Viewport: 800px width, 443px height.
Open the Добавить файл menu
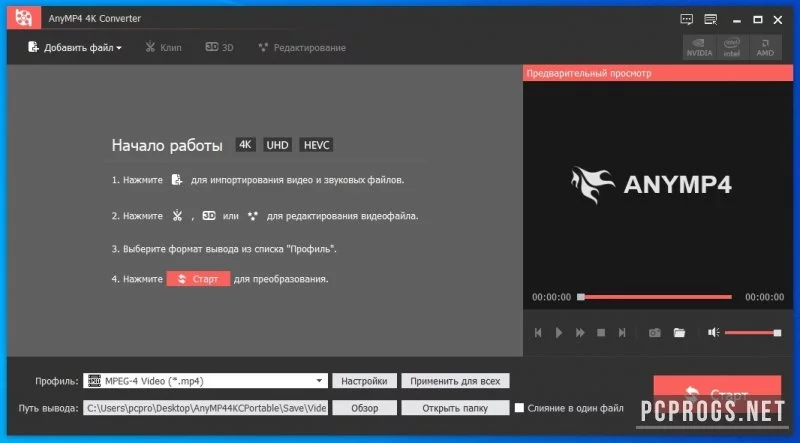tap(74, 47)
